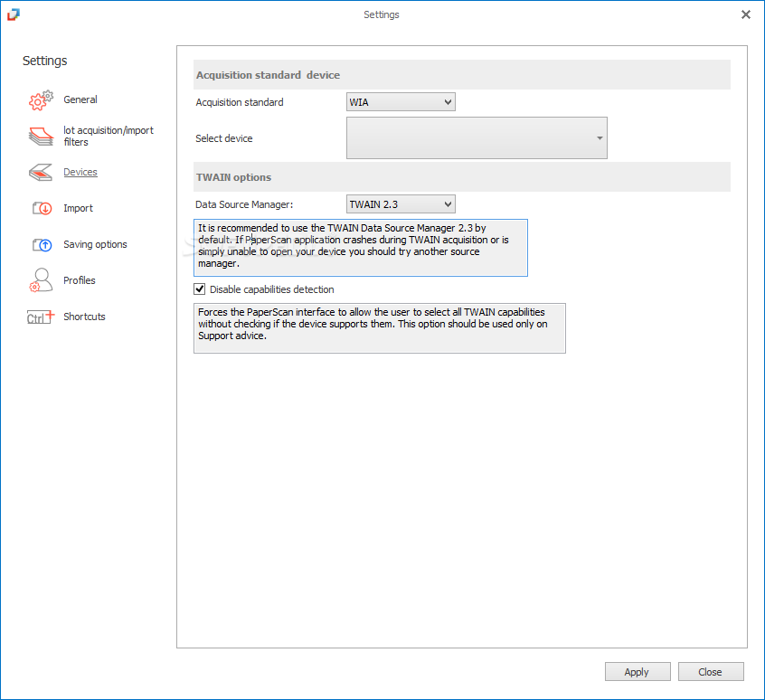This screenshot has width=765, height=700.
Task: Close the Settings window with X
Action: tap(745, 14)
